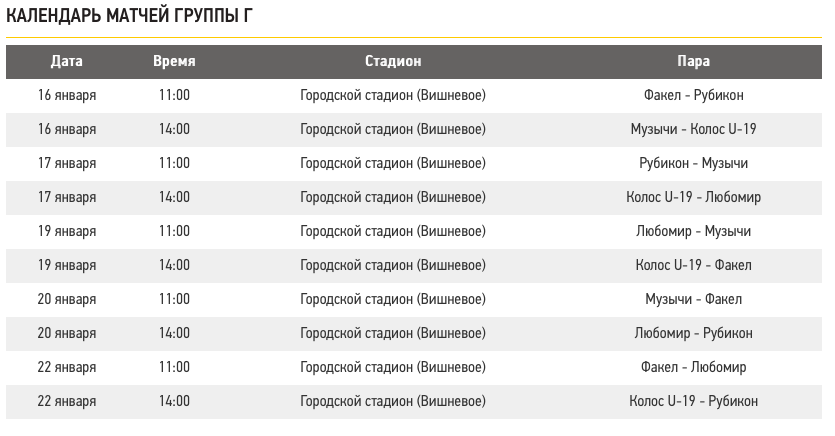Select the 'Факел - Любомир' pairing
Viewport: 835px width, 436px height.
pos(693,367)
